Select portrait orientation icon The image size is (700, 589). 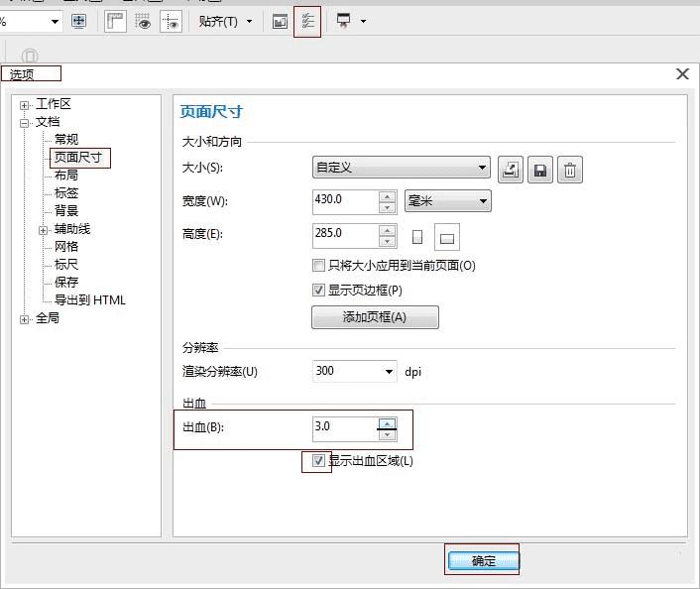[x=417, y=237]
